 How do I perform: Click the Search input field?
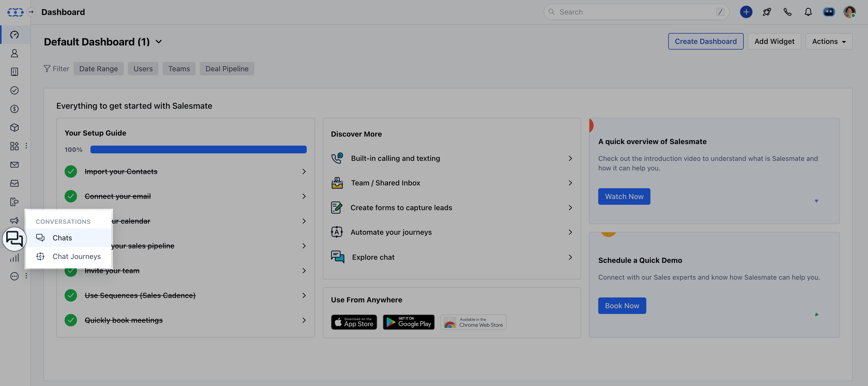(636, 12)
